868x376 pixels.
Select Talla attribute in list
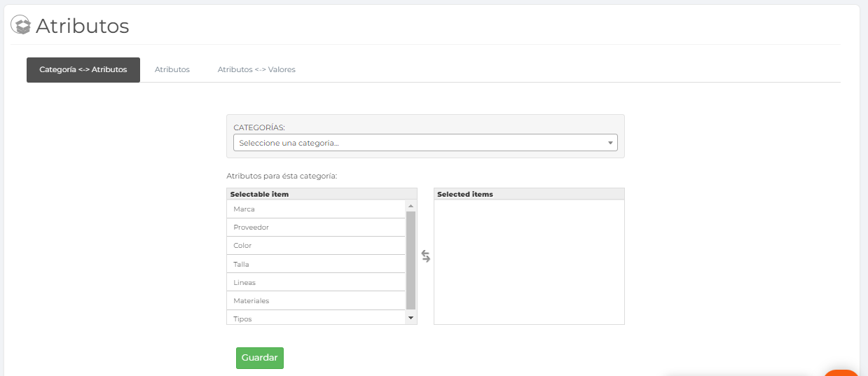(316, 265)
